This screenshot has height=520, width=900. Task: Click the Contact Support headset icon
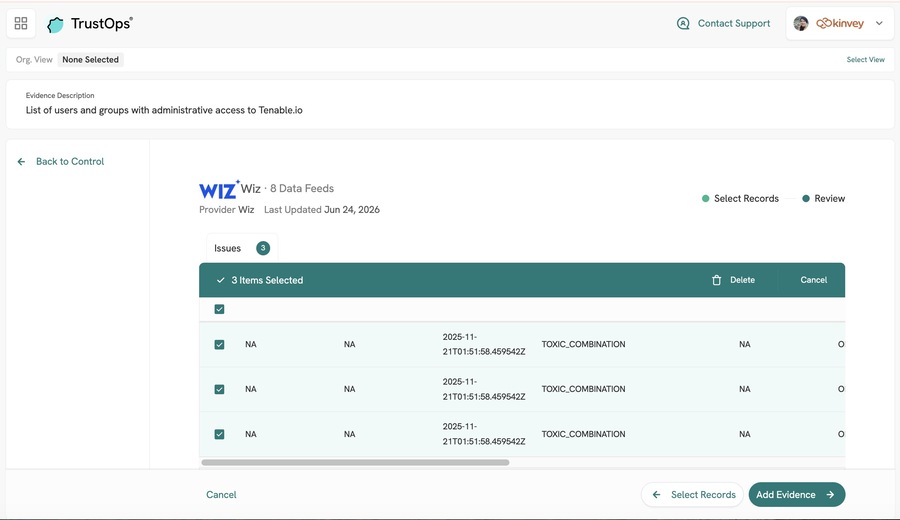coord(683,24)
